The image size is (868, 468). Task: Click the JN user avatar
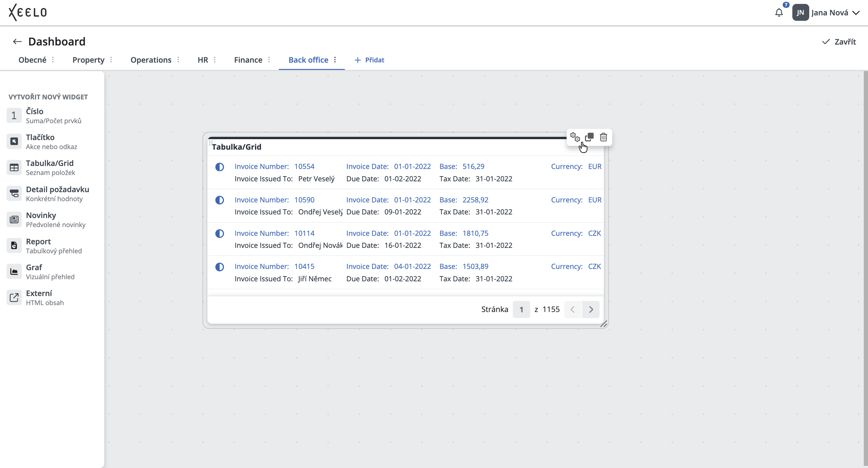[800, 12]
